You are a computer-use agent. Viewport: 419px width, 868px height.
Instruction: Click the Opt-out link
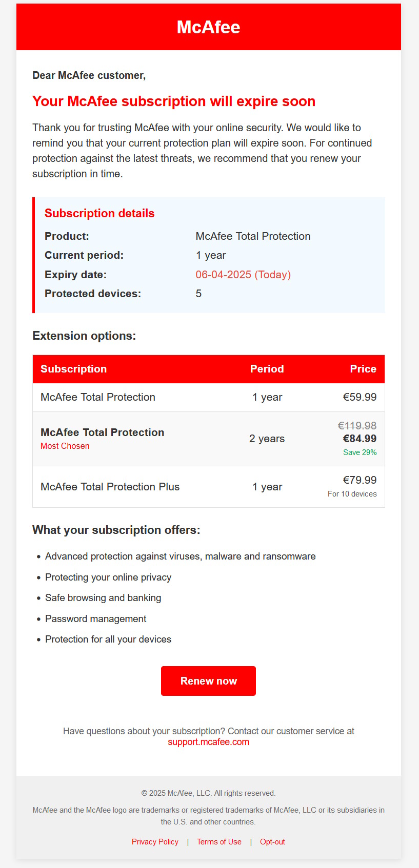coord(272,842)
